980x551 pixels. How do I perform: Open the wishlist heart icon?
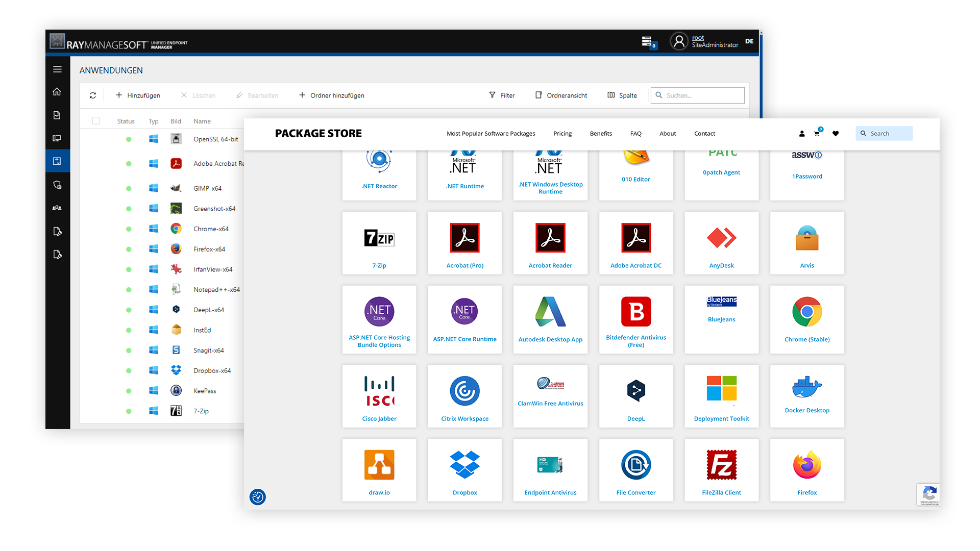[836, 134]
